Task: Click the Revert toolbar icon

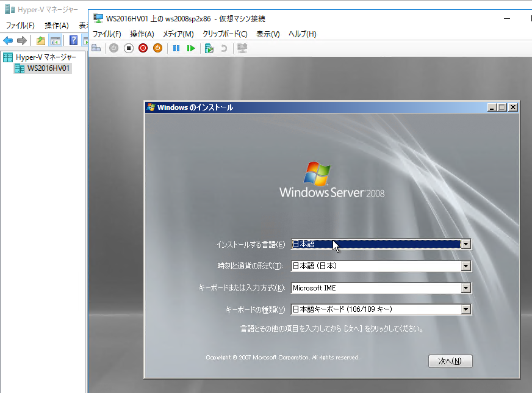Action: [224, 48]
